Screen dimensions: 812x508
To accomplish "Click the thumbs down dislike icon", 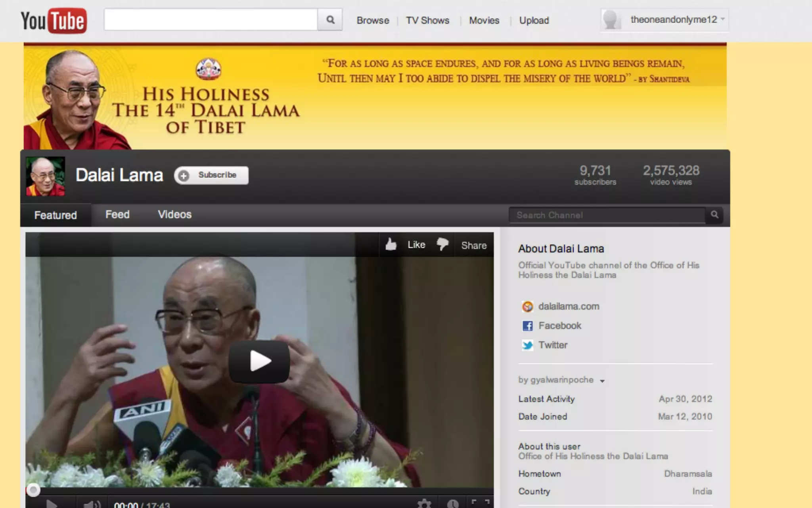I will coord(442,244).
